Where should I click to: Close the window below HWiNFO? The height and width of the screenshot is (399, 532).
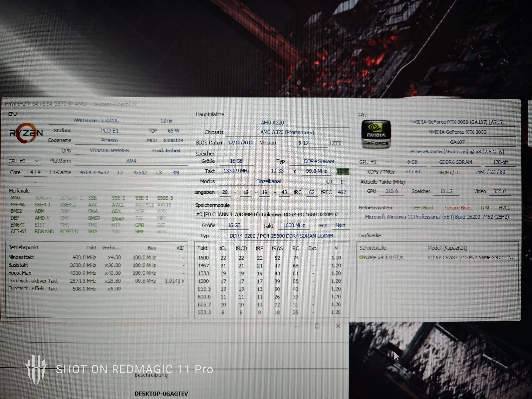338,326
